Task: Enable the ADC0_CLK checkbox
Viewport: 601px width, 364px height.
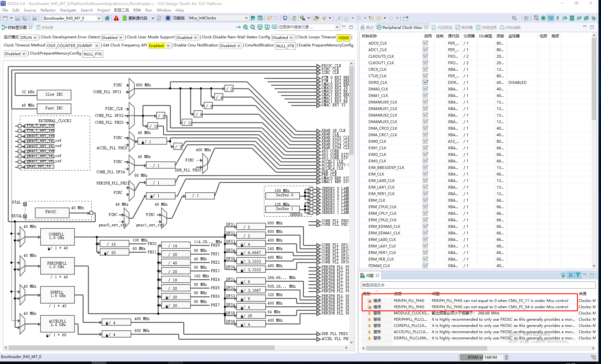Action: click(426, 43)
